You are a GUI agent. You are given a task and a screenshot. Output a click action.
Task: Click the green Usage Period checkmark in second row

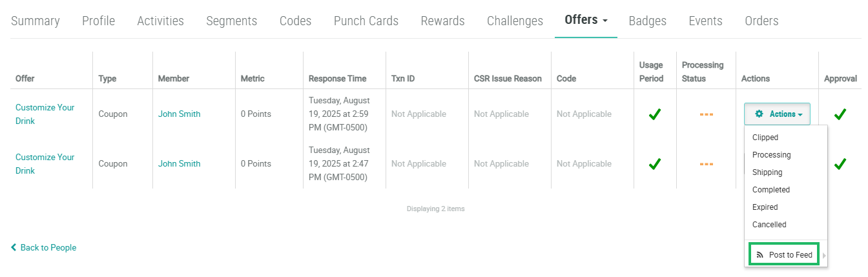point(655,164)
